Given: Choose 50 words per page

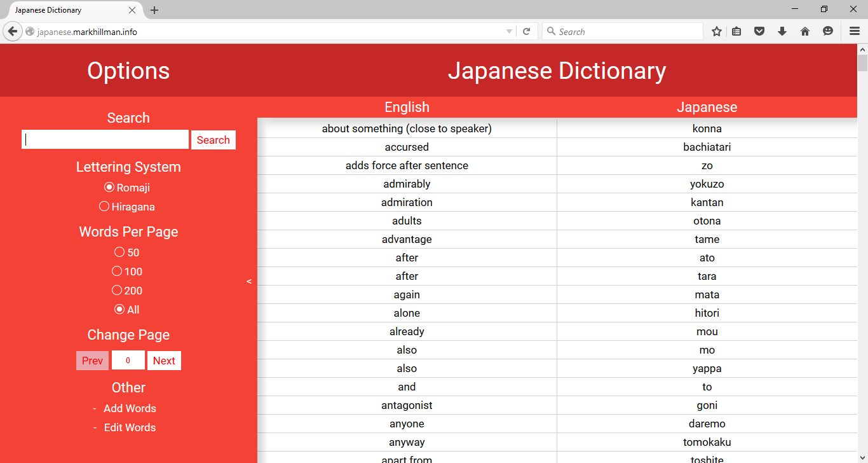Looking at the screenshot, I should pyautogui.click(x=119, y=252).
